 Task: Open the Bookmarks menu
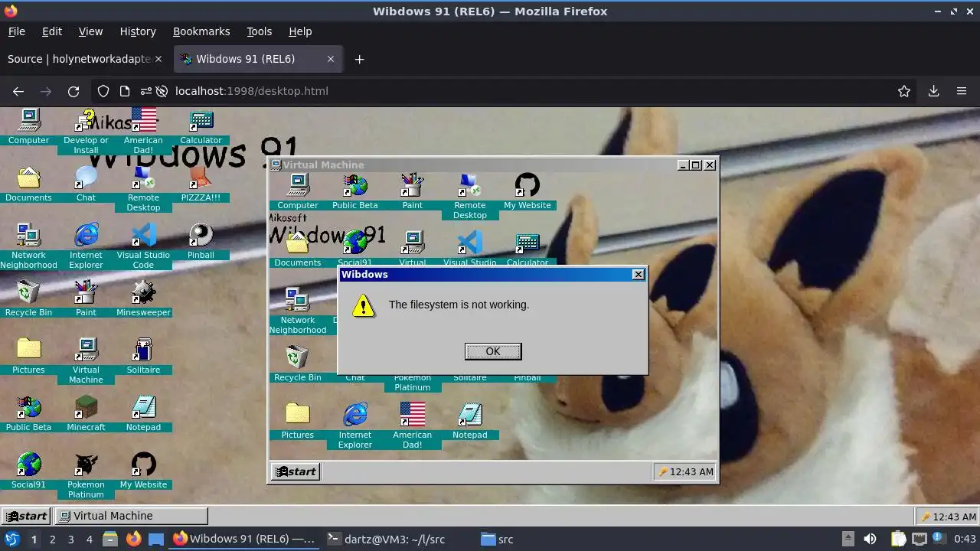tap(201, 31)
